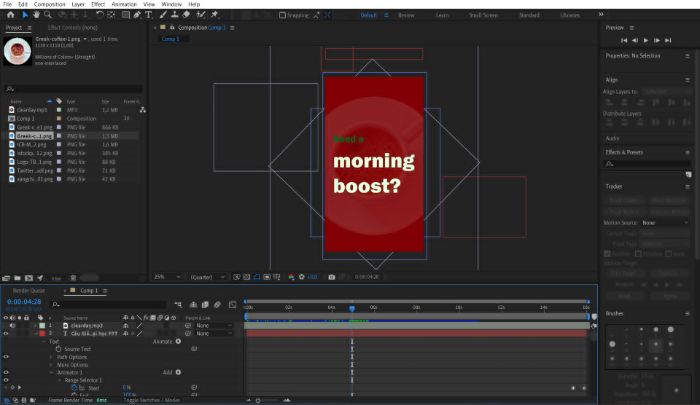The height and width of the screenshot is (405, 700).
Task: Select the Selection arrow tool
Action: tap(25, 15)
